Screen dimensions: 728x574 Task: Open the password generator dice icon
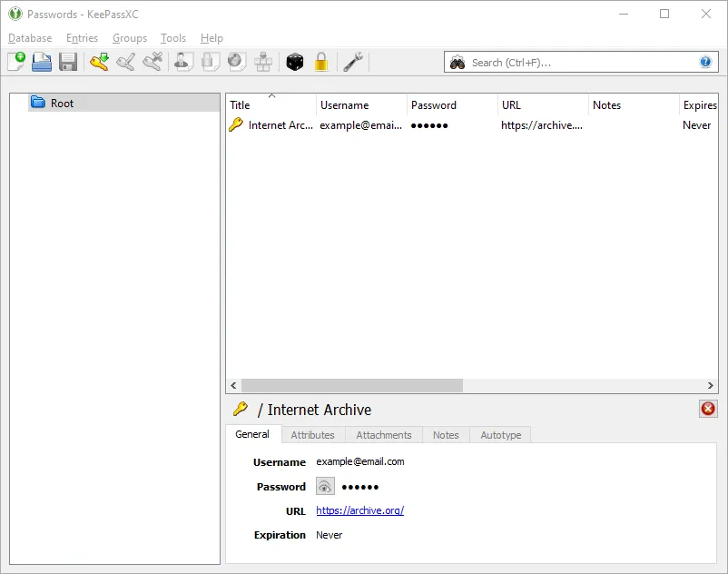click(x=295, y=62)
